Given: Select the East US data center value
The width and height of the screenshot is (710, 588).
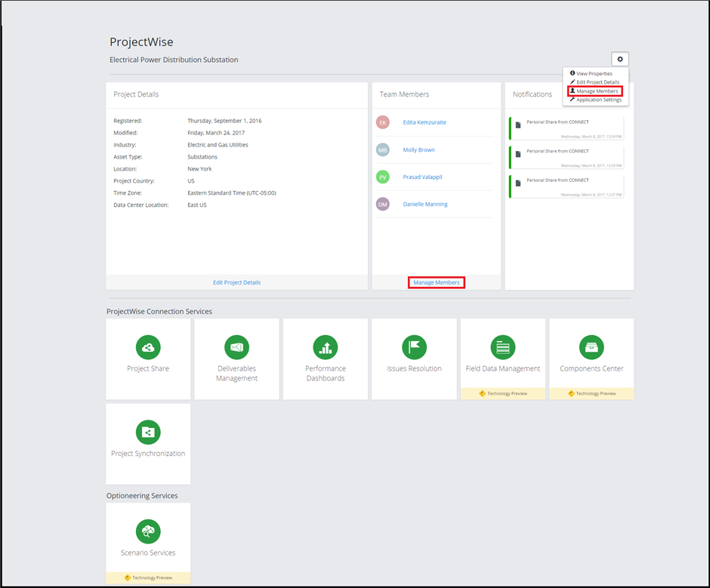Looking at the screenshot, I should [197, 205].
